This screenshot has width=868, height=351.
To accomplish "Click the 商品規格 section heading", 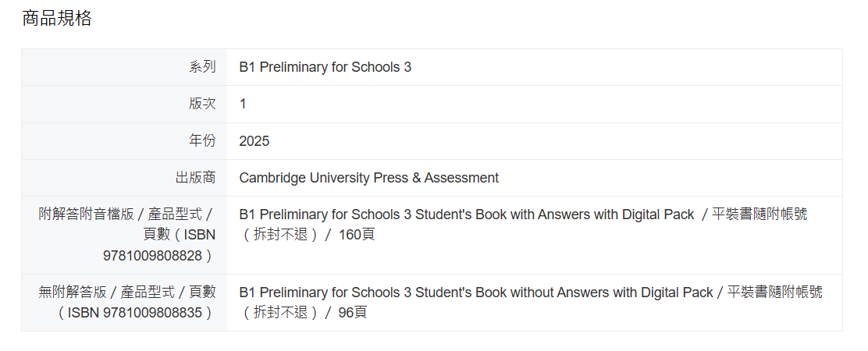I will pyautogui.click(x=56, y=18).
